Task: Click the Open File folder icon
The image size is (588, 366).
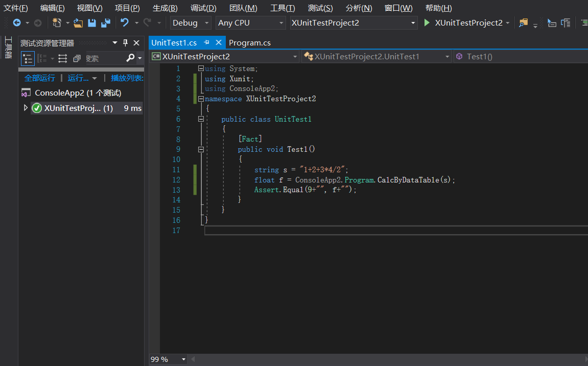Action: (x=78, y=23)
